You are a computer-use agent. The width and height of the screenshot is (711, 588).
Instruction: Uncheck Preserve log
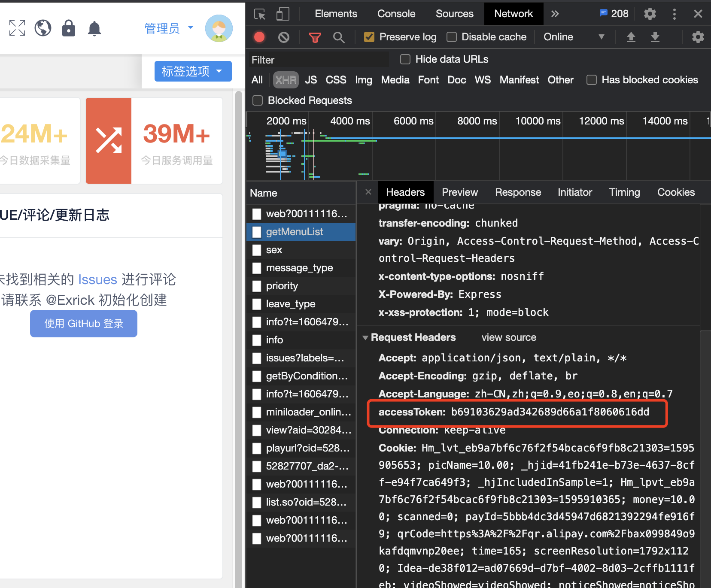pos(369,37)
